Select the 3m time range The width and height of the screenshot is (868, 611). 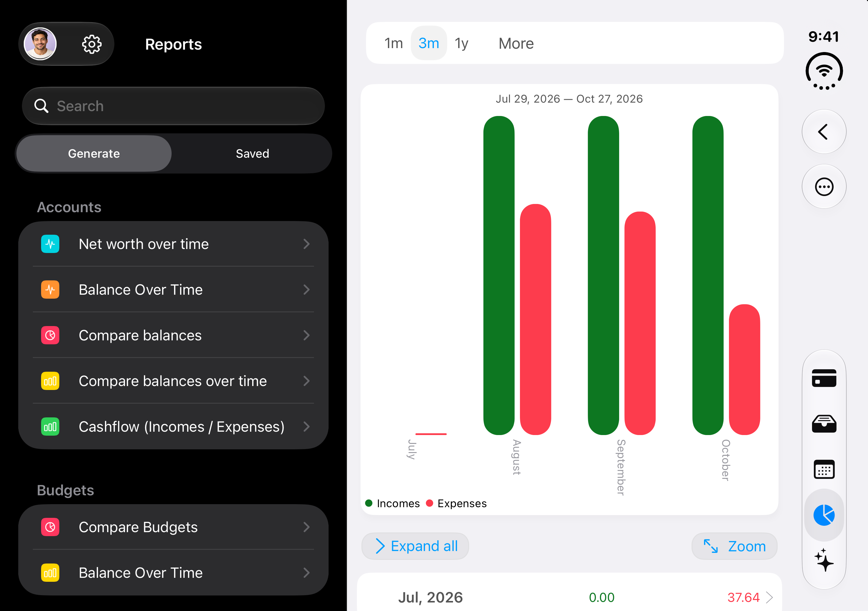[429, 43]
